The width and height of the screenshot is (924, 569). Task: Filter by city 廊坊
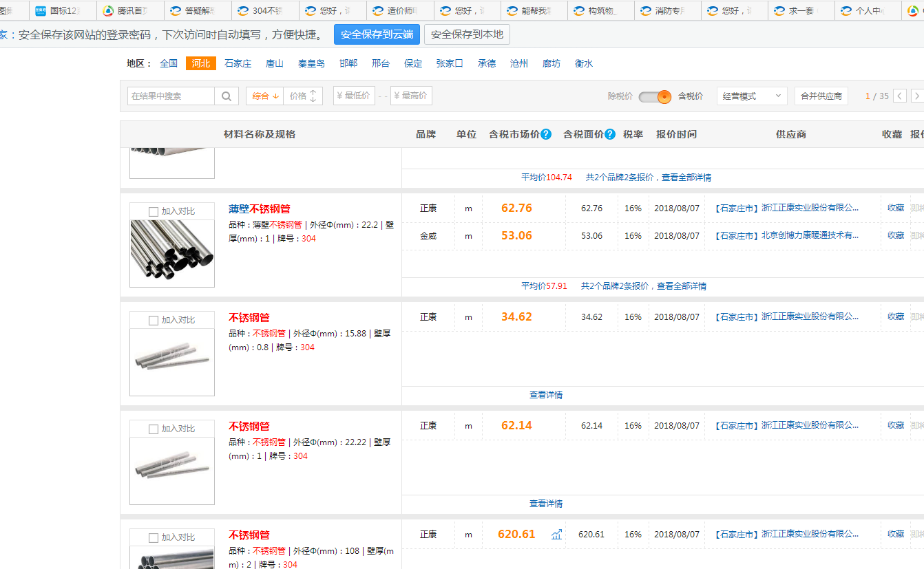tap(552, 63)
